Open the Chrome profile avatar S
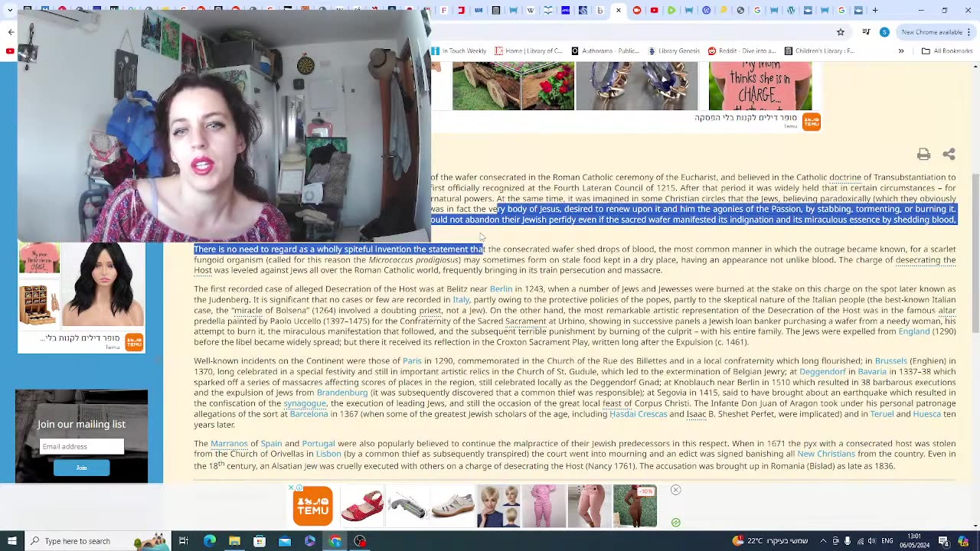This screenshot has height=551, width=980. pos(884,32)
